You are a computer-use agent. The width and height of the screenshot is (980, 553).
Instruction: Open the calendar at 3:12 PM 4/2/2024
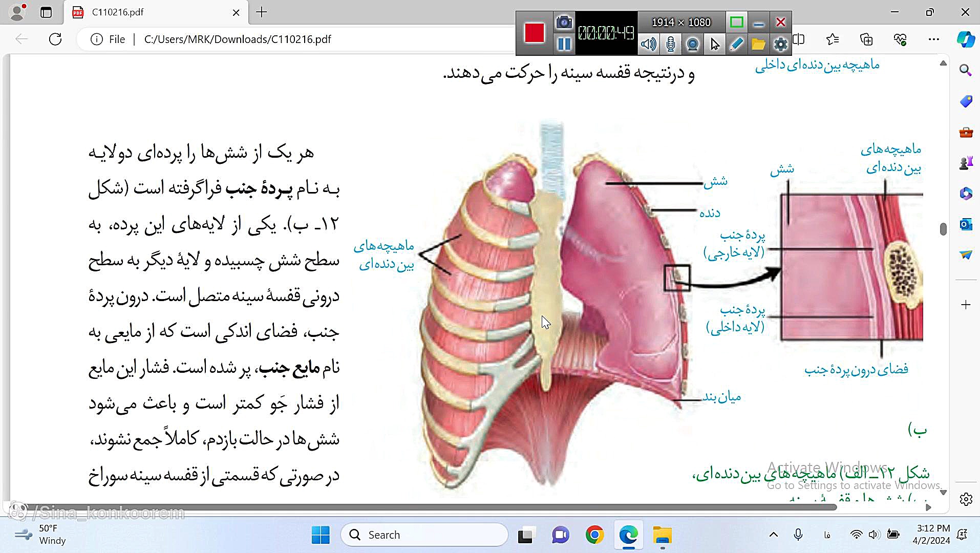[931, 535]
